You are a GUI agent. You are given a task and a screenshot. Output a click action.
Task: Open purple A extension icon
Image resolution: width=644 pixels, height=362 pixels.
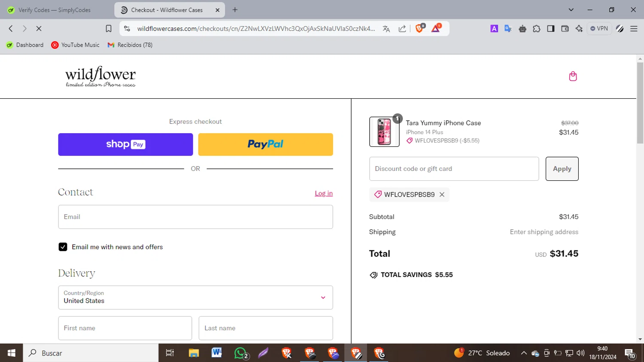pos(494,28)
